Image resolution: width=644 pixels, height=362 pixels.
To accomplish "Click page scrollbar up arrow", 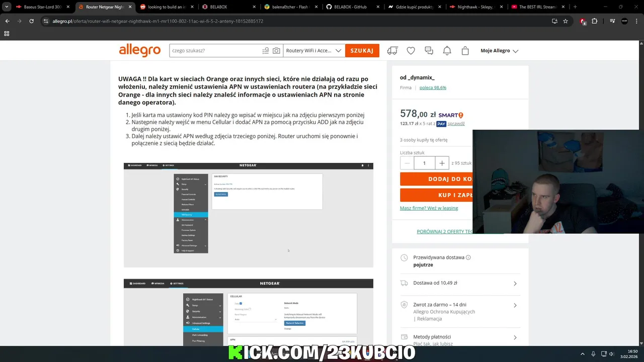I will click(x=641, y=43).
